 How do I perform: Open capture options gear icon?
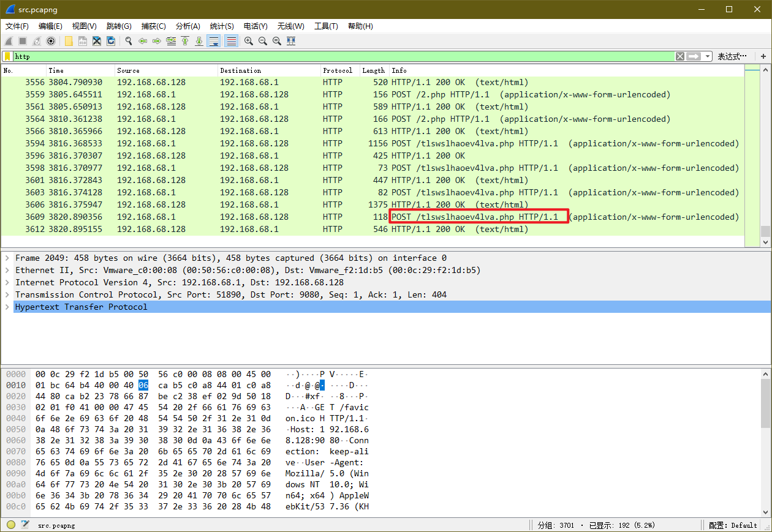pyautogui.click(x=51, y=41)
